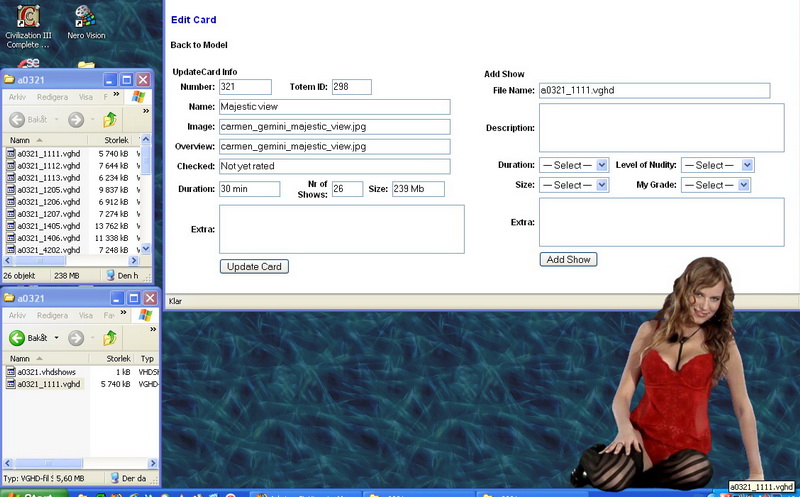This screenshot has height=497, width=800.
Task: Select a0321.vhdshows file in lower window
Action: point(46,372)
